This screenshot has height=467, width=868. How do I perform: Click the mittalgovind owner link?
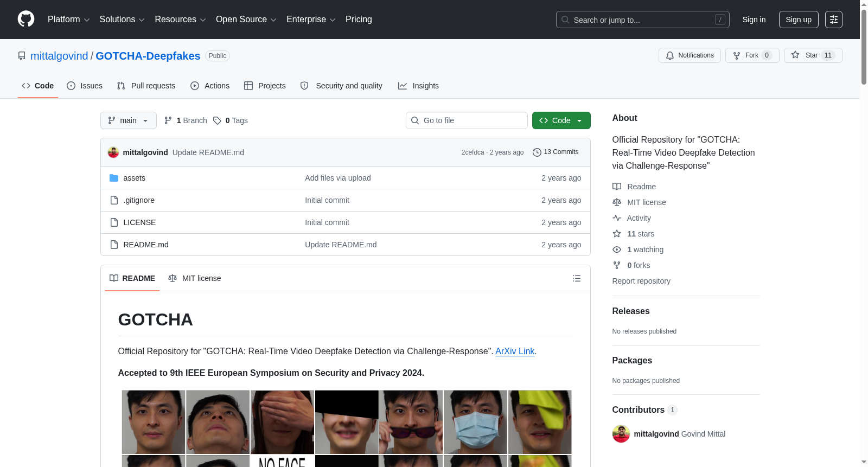[59, 56]
